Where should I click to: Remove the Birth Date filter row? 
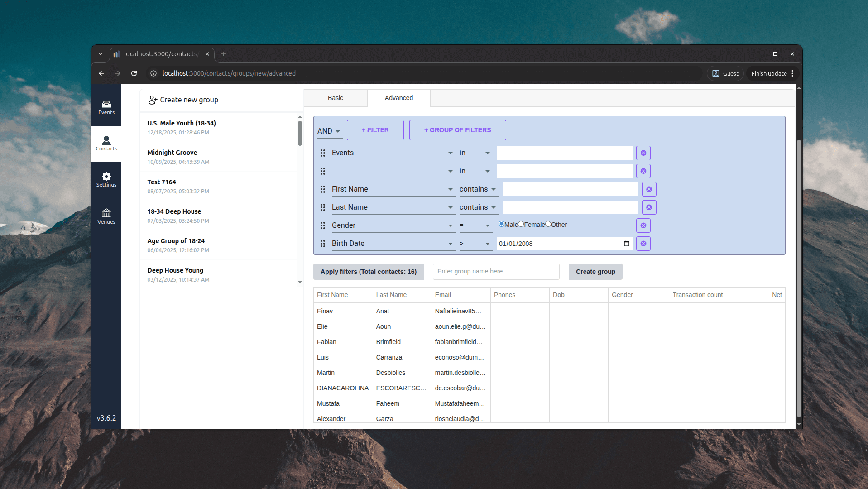point(643,244)
